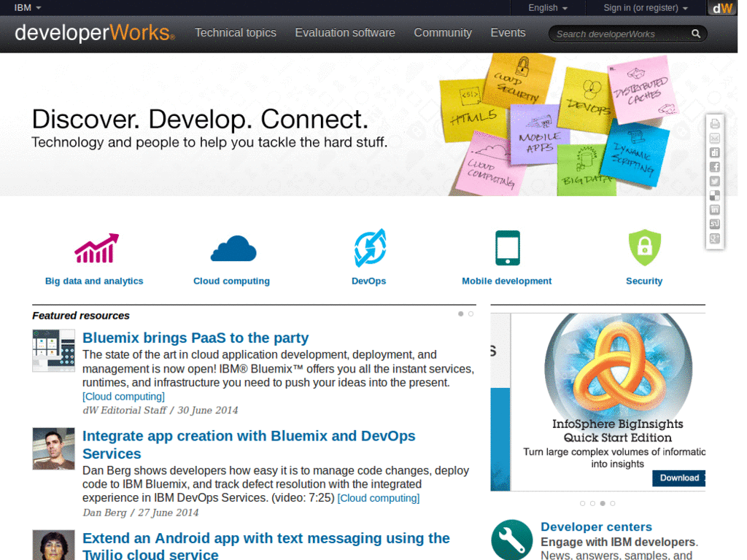Screen dimensions: 747x560
Task: Open the Bluemix article screenshot thumbnail
Action: 53,351
